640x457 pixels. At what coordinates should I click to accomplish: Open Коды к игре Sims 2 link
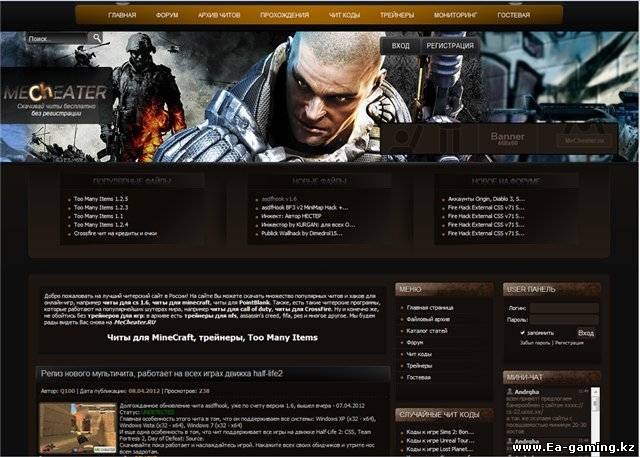(440, 432)
